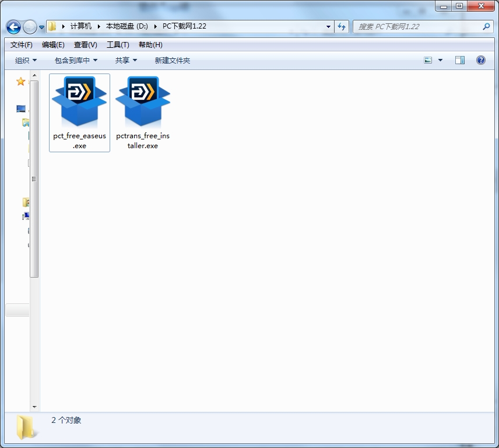Screen dimensions: 499x448
Task: Click the change view icon
Action: pyautogui.click(x=428, y=60)
